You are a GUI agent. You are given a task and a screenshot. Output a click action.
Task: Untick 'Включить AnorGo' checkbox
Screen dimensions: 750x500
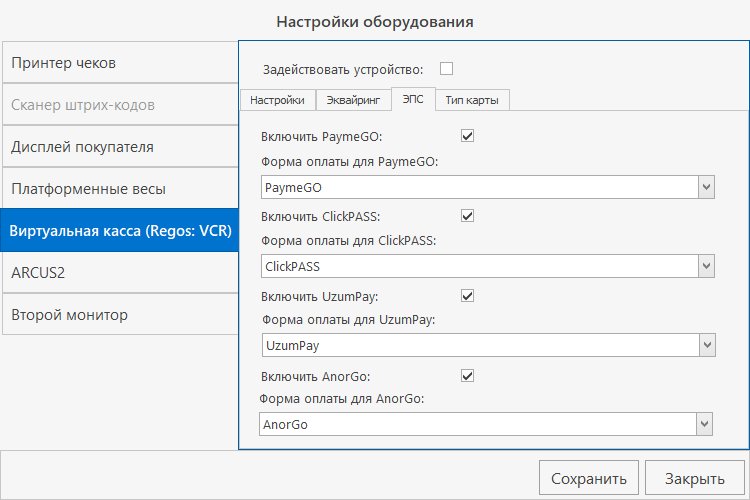click(467, 375)
